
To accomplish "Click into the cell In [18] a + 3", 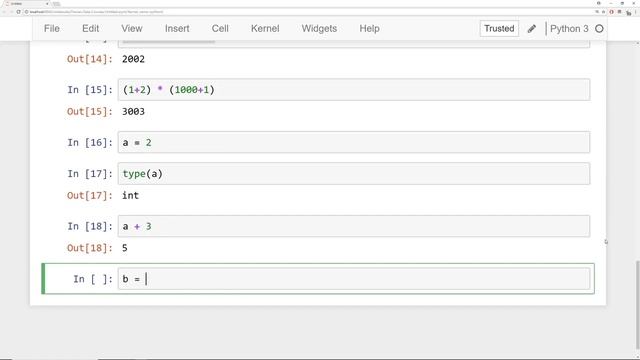I will point(354,226).
